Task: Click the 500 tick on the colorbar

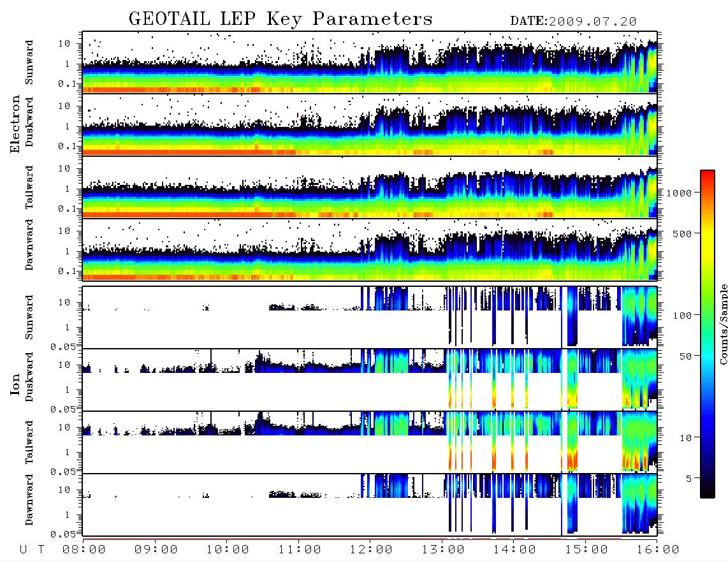Action: pyautogui.click(x=683, y=233)
